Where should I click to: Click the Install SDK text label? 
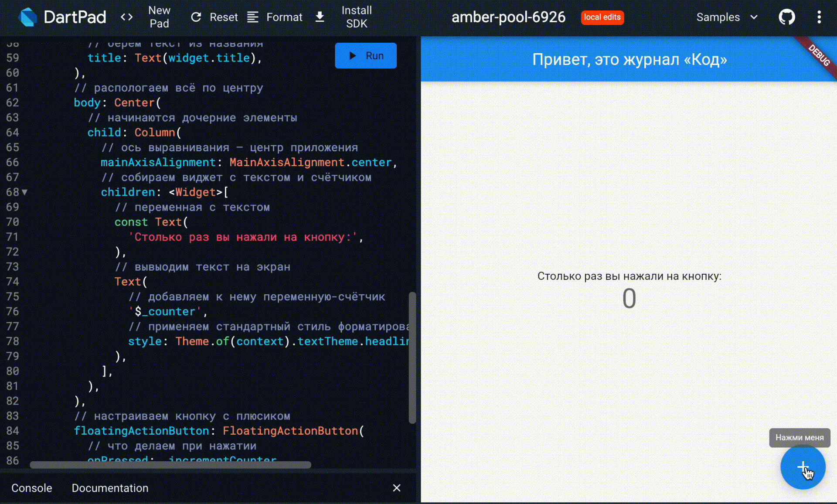click(x=356, y=17)
